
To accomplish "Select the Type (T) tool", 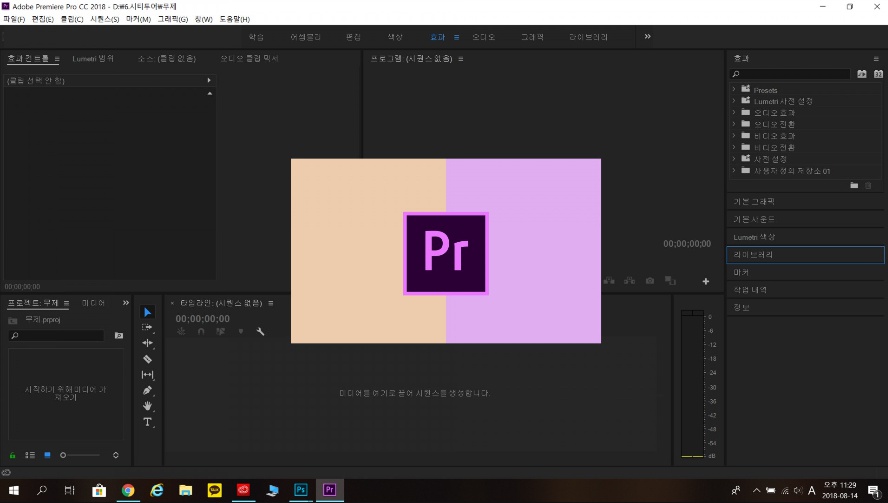I will pos(147,422).
